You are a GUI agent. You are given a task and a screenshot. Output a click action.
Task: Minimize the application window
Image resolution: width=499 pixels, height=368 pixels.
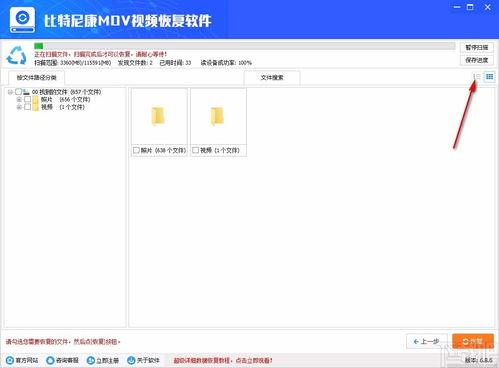pyautogui.click(x=457, y=7)
